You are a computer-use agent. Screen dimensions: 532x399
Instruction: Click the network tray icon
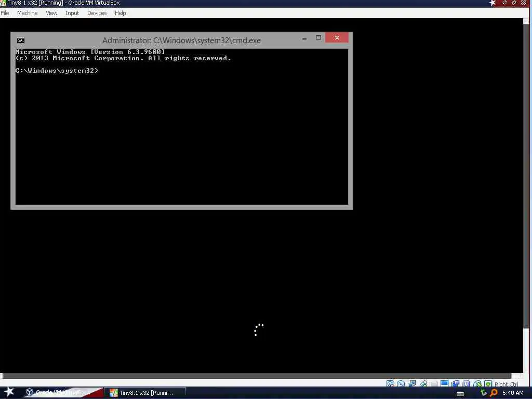click(484, 393)
